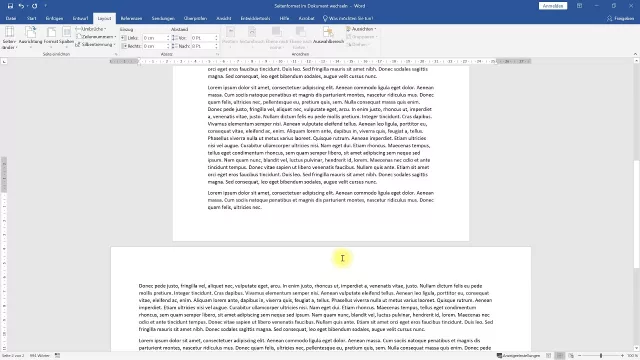Screen dimensions: 640x360
Task: Click the Save icon in quick access toolbar
Action: [10, 6]
